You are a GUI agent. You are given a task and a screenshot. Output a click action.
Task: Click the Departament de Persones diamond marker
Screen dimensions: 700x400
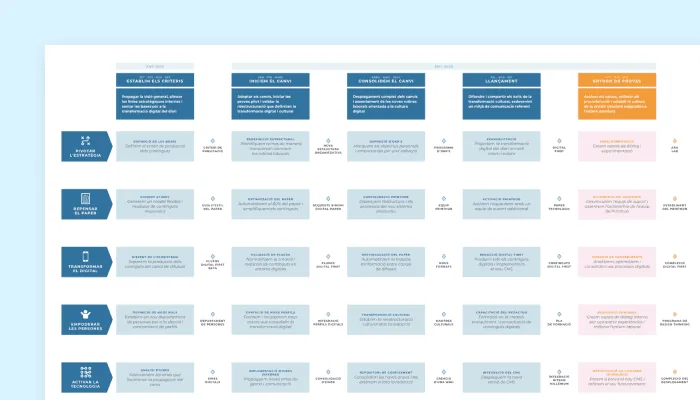[x=212, y=314]
